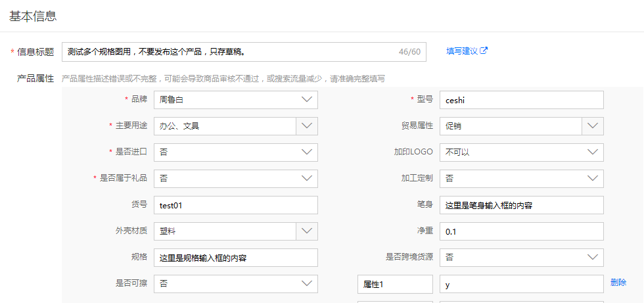Expand the 加工定制 dropdown
644x303 pixels.
tap(592, 179)
